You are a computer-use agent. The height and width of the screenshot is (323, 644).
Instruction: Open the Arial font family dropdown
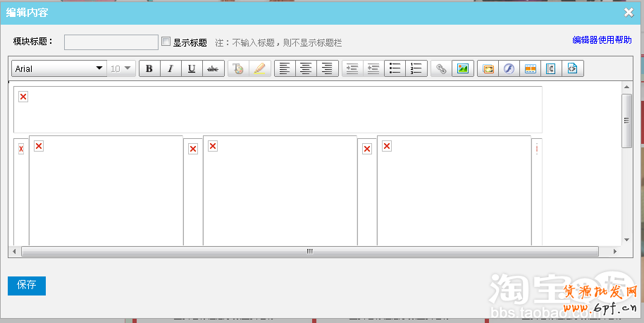(x=59, y=68)
